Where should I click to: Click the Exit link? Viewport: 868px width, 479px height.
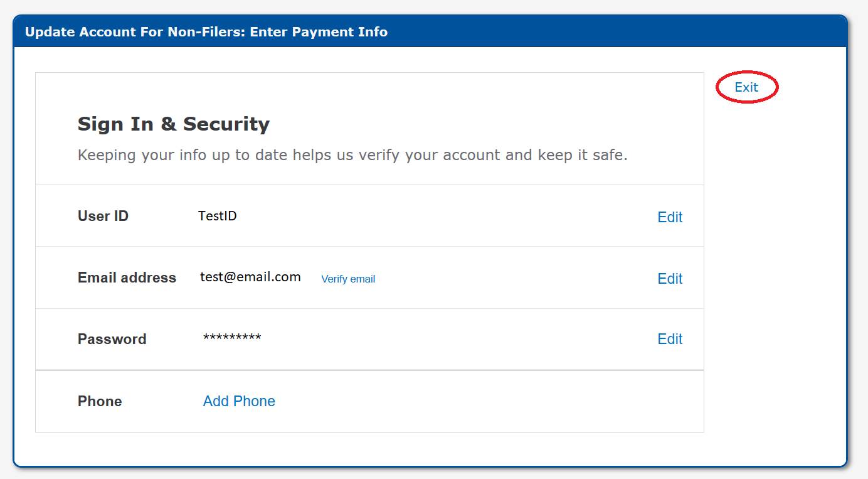tap(746, 87)
